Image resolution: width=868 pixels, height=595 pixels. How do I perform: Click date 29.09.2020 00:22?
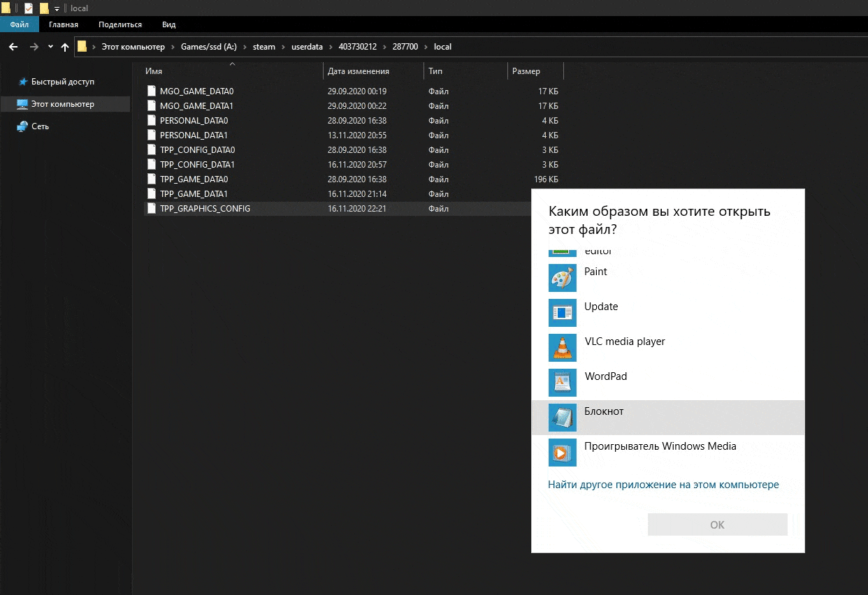(357, 105)
